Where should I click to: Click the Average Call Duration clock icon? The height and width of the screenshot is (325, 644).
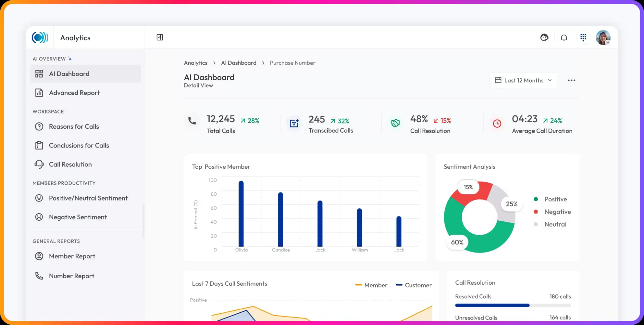pos(497,123)
